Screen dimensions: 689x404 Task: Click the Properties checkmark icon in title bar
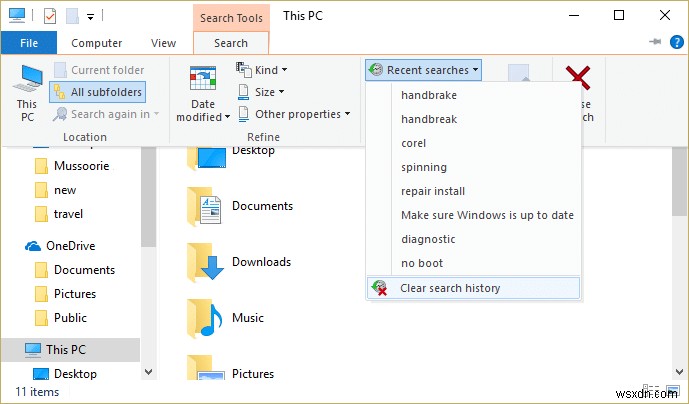click(49, 15)
